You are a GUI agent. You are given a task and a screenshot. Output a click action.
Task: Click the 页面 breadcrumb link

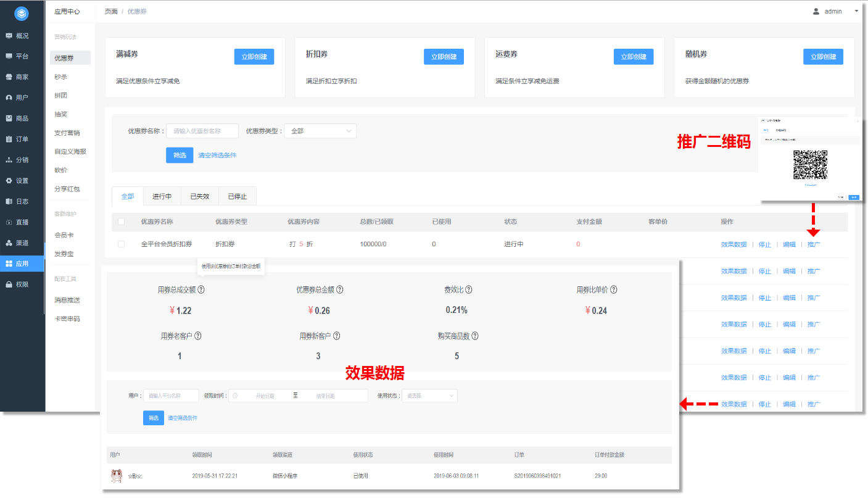[x=111, y=12]
